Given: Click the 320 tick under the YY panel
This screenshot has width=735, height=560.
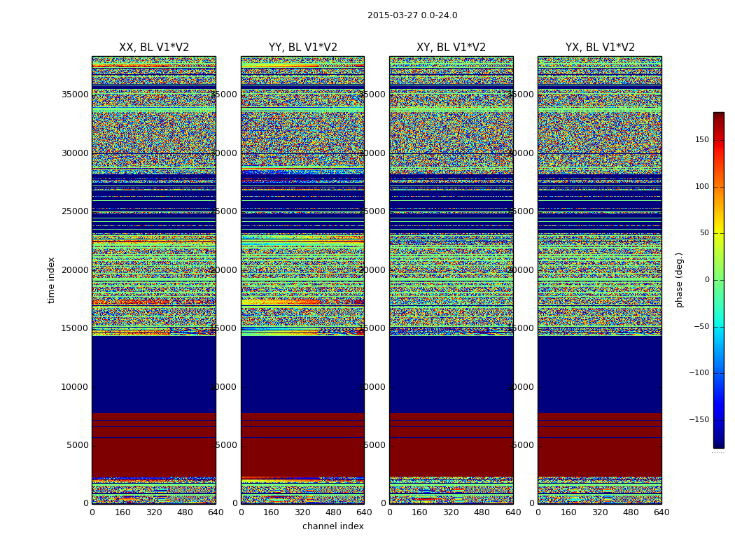Looking at the screenshot, I should 303,512.
